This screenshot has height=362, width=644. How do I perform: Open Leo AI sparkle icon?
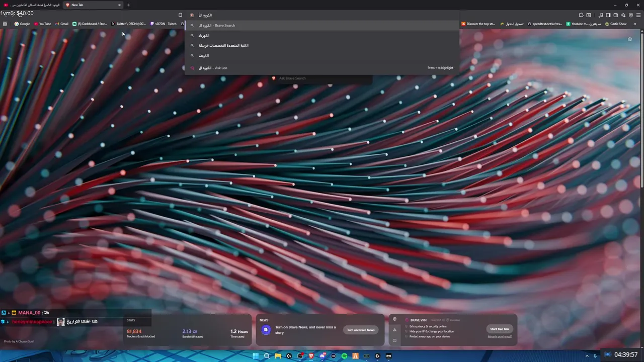point(623,15)
